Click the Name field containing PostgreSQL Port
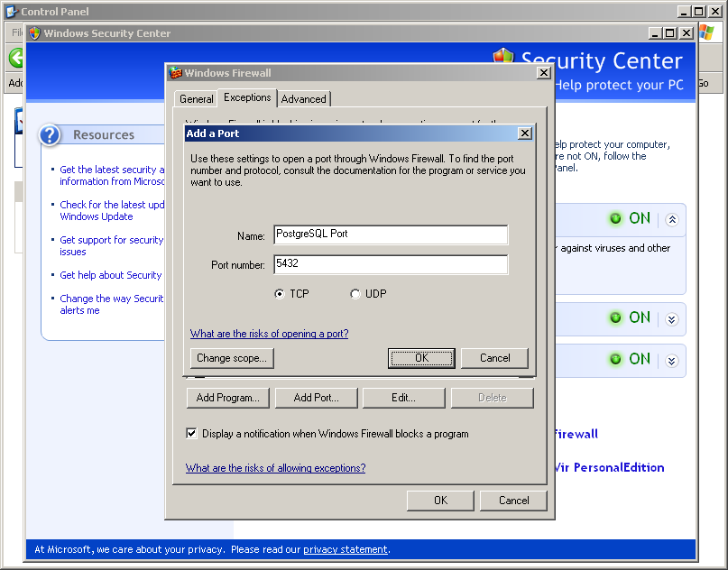728x570 pixels. [391, 234]
